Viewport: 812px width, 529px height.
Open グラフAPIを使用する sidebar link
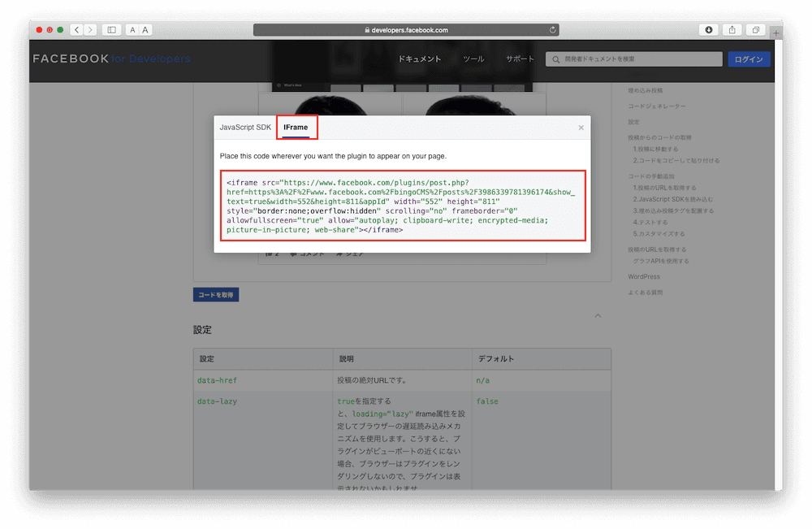pos(661,261)
